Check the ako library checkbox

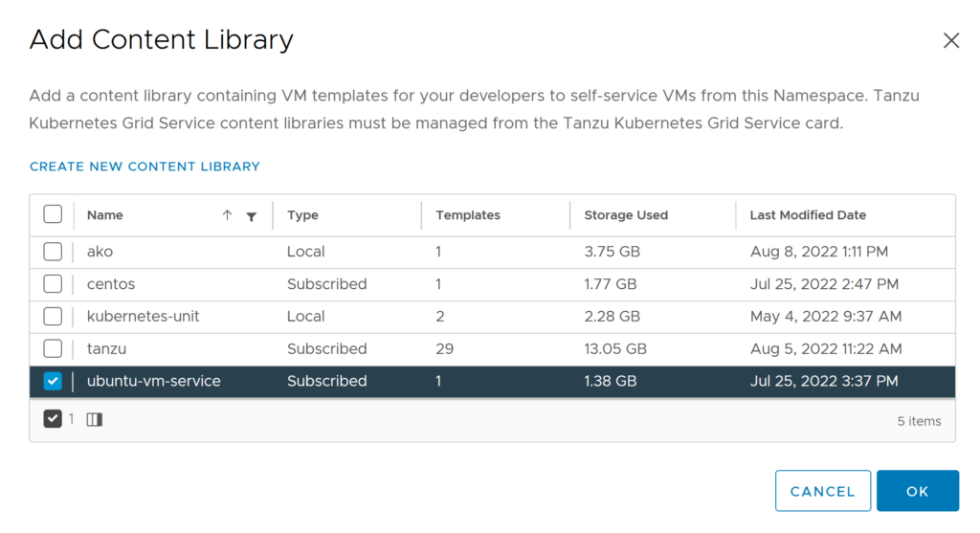click(53, 252)
